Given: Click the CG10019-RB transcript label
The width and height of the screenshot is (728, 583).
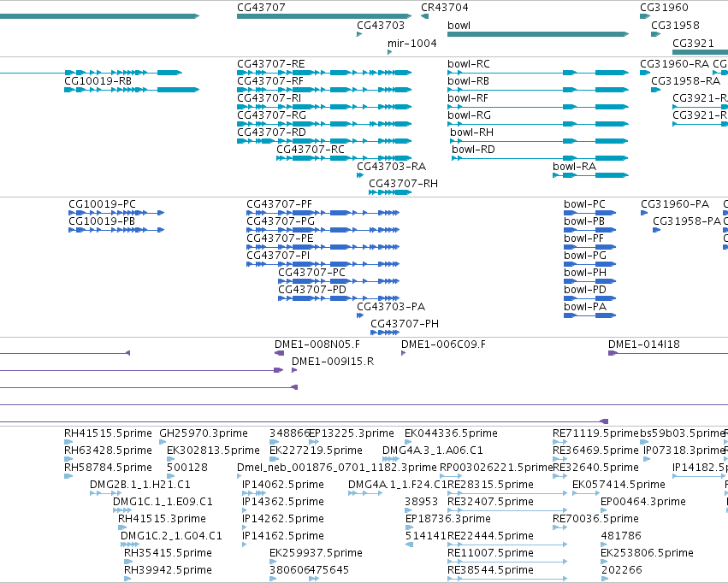Looking at the screenshot, I should (x=98, y=81).
